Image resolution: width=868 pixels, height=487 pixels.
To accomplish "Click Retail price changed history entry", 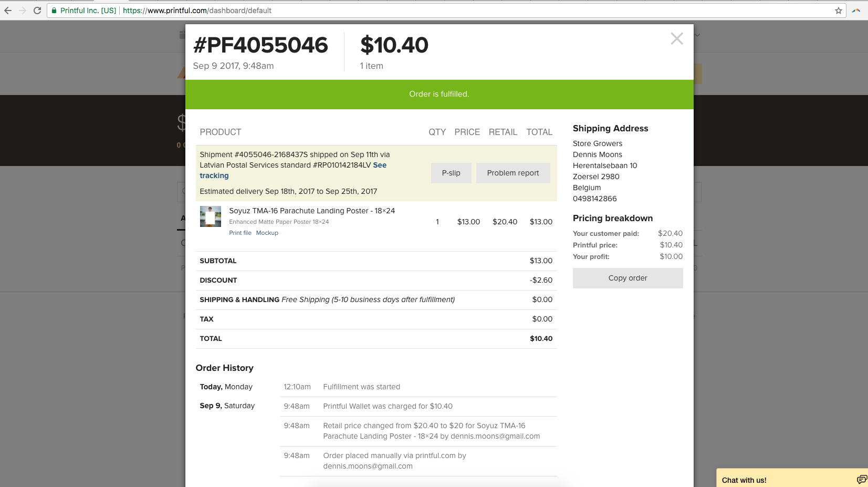I will (432, 431).
